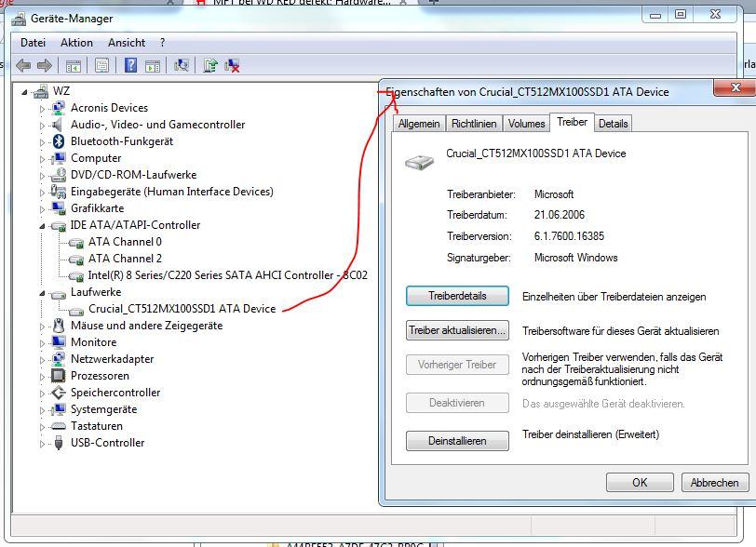Scan for hardware changes toolbar icon
This screenshot has width=756, height=547.
click(182, 65)
